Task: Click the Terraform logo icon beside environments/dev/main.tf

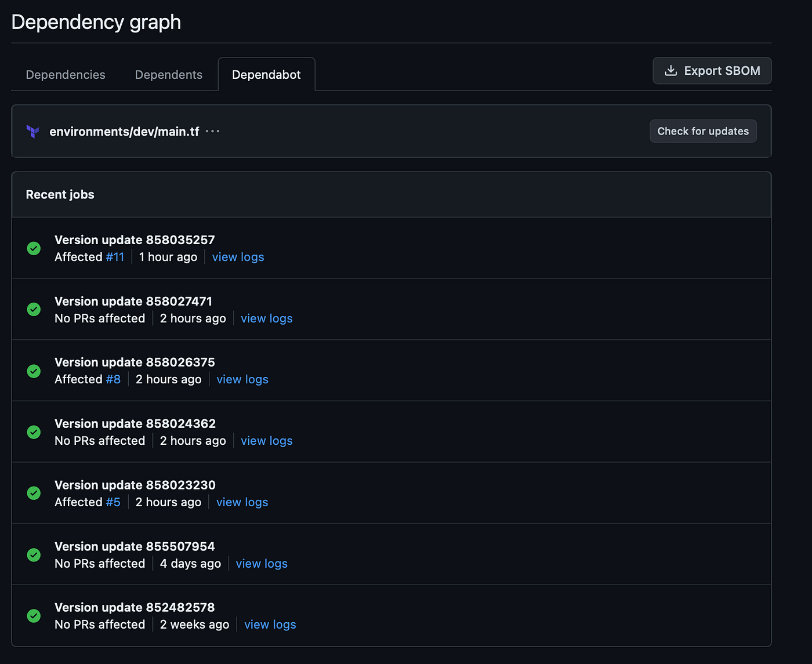Action: click(33, 132)
